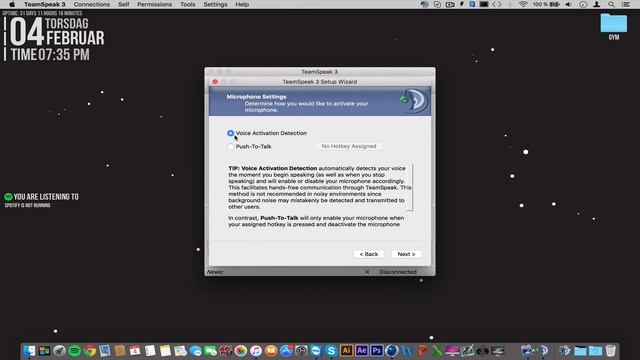The image size is (640, 360).
Task: Dismiss the News bar with the X
Action: point(367,272)
